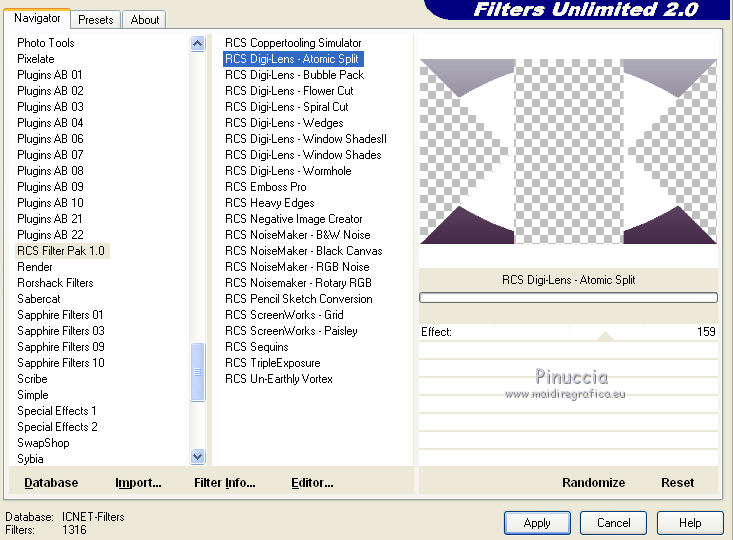Select Plugins AB 21 category

coord(50,219)
